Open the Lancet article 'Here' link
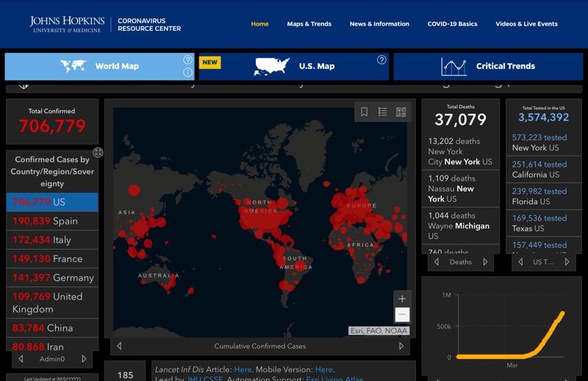This screenshot has height=381, width=588. click(243, 369)
